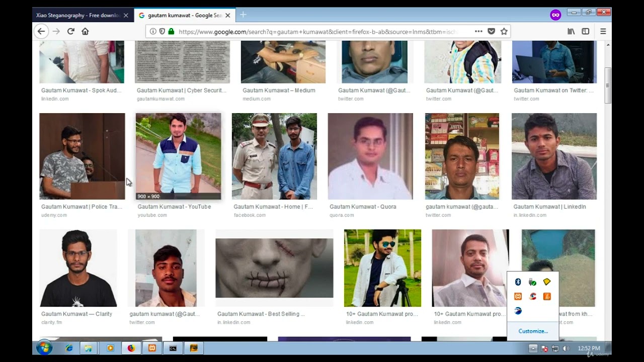Screen dimensions: 644x362
Task: Show site information icon in address bar
Action: coord(153,31)
